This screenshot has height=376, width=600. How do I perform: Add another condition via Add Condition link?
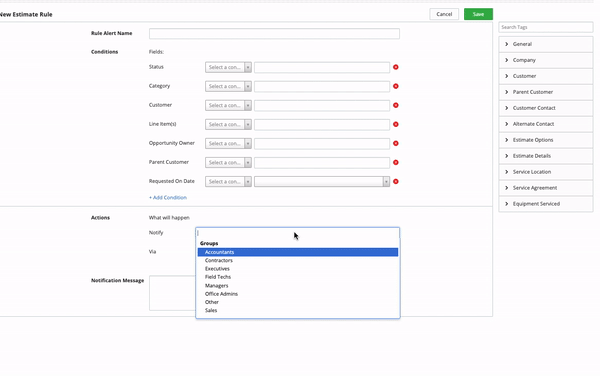click(x=168, y=198)
